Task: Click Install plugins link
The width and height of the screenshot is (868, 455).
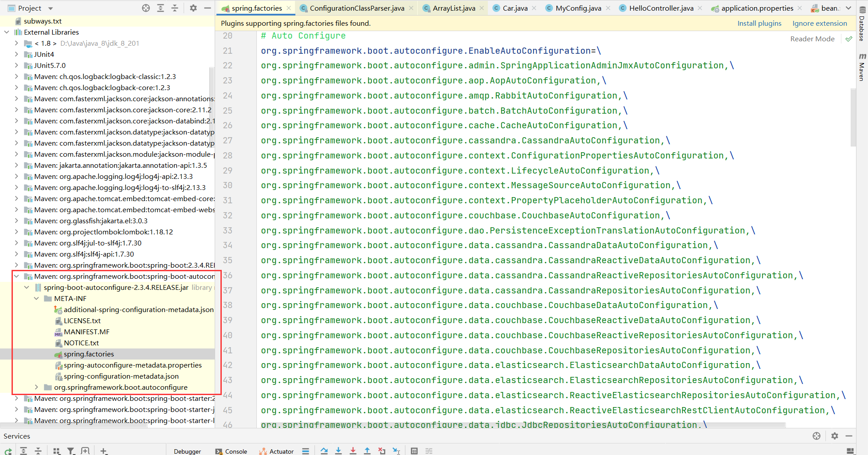Action: tap(759, 24)
